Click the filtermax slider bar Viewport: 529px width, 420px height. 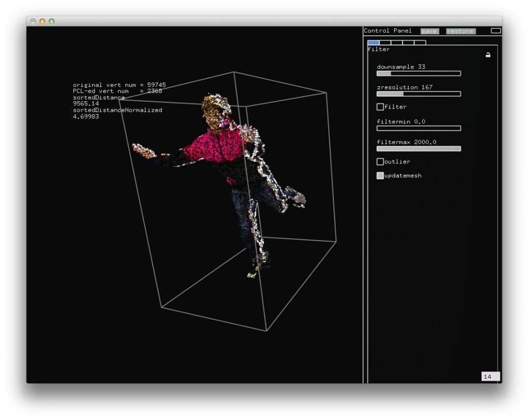[x=418, y=149]
